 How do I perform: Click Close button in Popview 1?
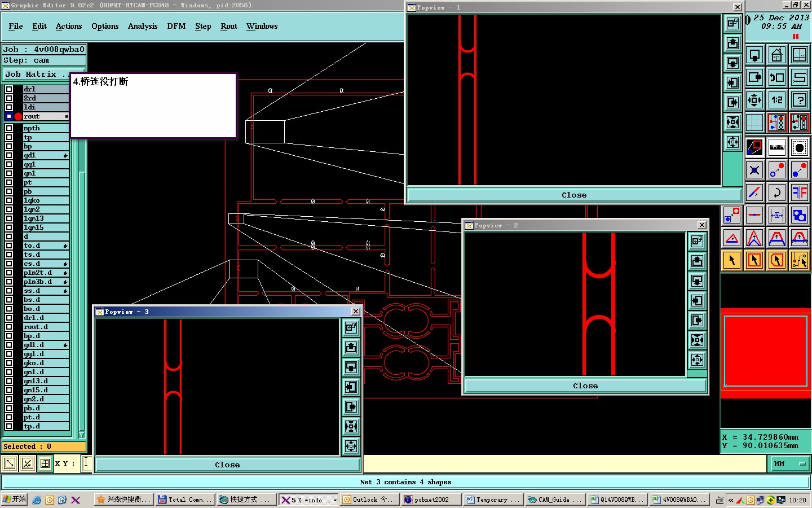574,195
